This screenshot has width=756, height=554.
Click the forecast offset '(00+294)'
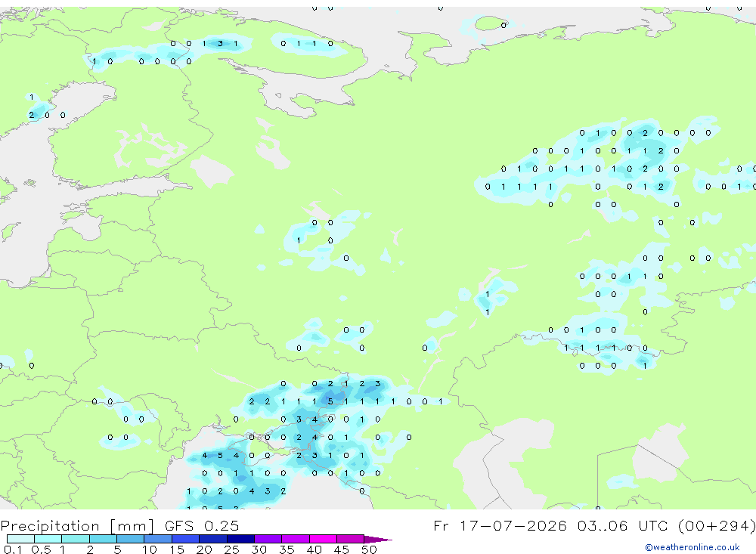(x=717, y=525)
